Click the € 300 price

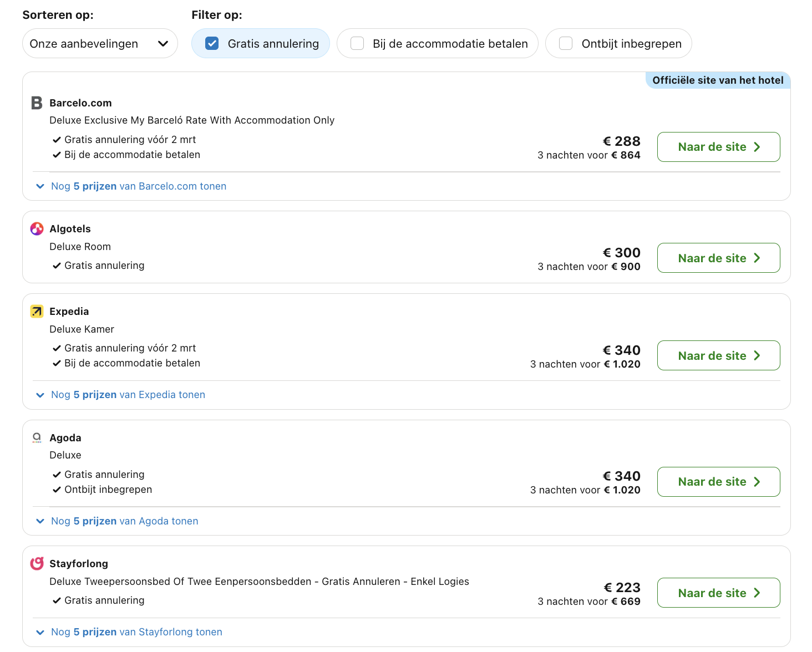621,252
